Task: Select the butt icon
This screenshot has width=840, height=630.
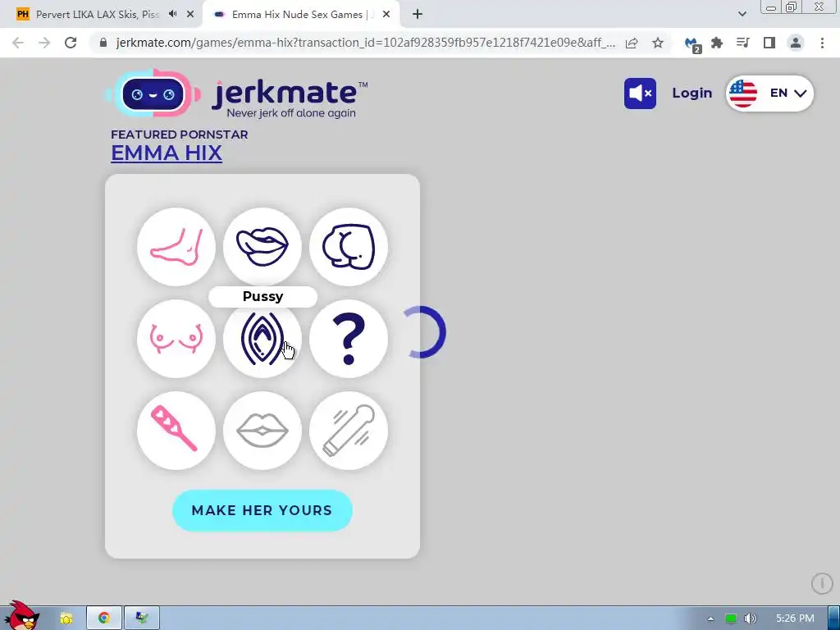Action: point(349,247)
